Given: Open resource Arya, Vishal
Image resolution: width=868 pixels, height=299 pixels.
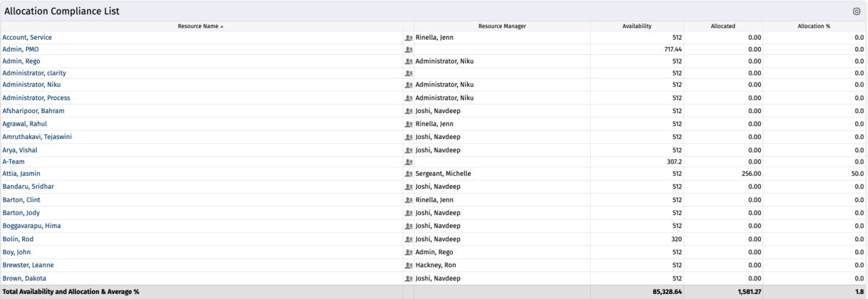Looking at the screenshot, I should 20,150.
